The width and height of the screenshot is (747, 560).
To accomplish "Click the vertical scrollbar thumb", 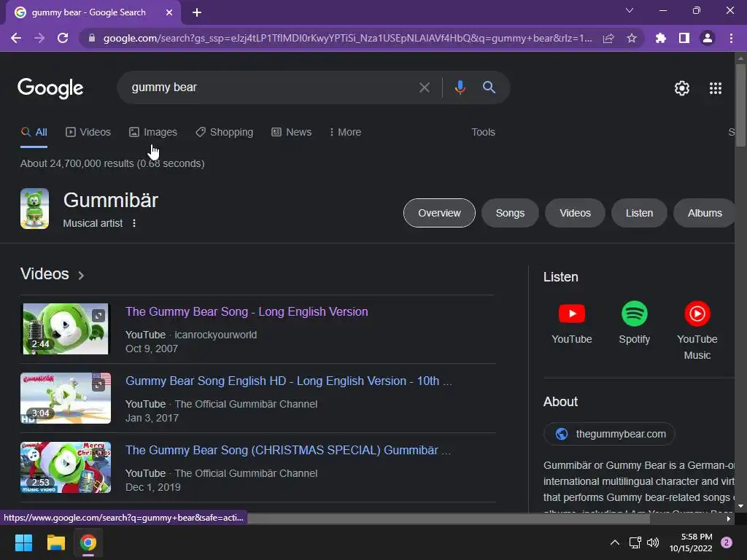I will (x=740, y=104).
